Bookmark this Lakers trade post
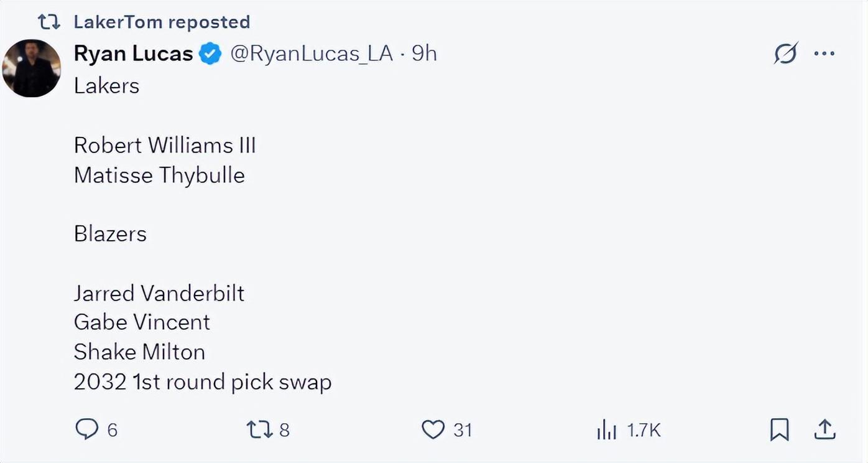The image size is (868, 463). pos(779,429)
